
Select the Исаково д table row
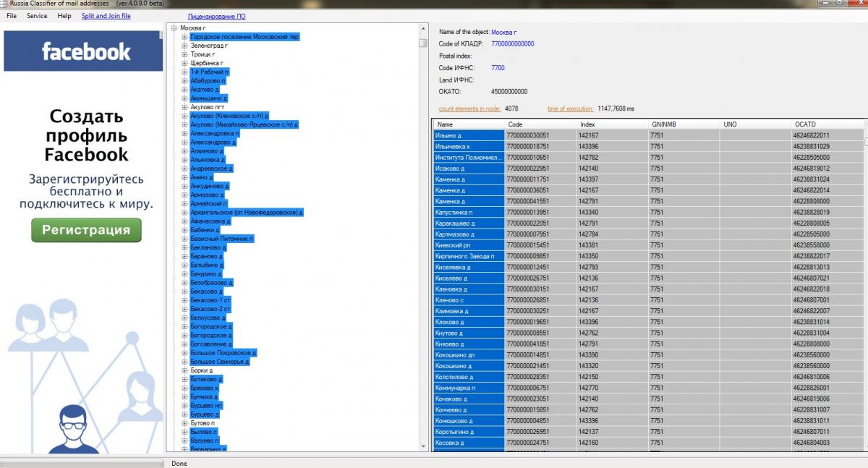click(x=648, y=169)
